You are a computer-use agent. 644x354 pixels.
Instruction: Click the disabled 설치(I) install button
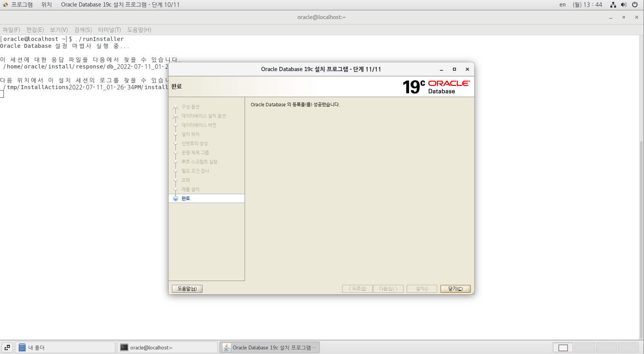pos(422,289)
